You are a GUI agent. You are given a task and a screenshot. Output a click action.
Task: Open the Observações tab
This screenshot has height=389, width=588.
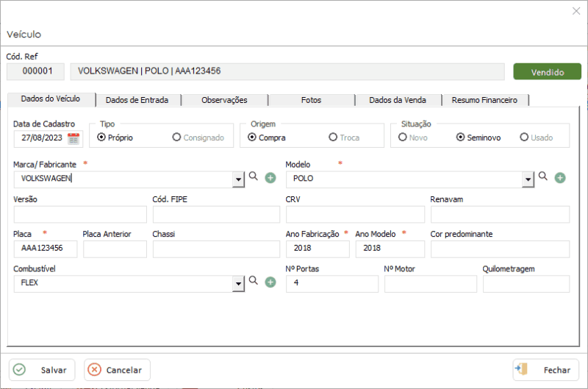(x=224, y=100)
